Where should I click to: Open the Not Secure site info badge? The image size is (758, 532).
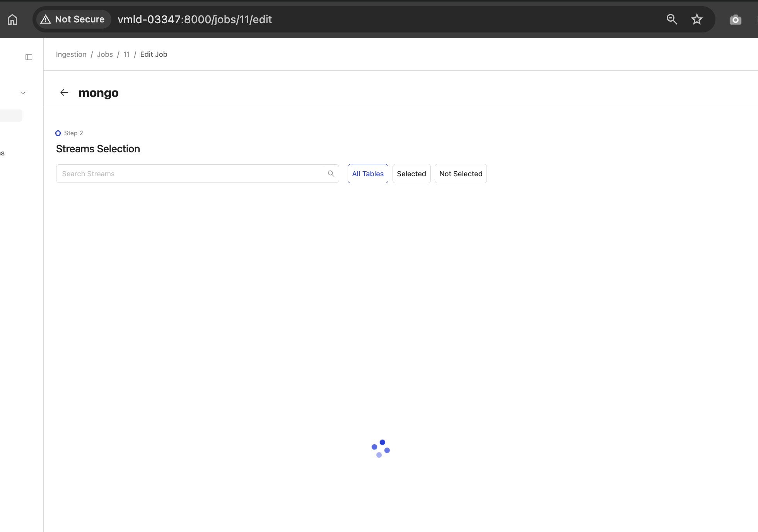pos(73,19)
